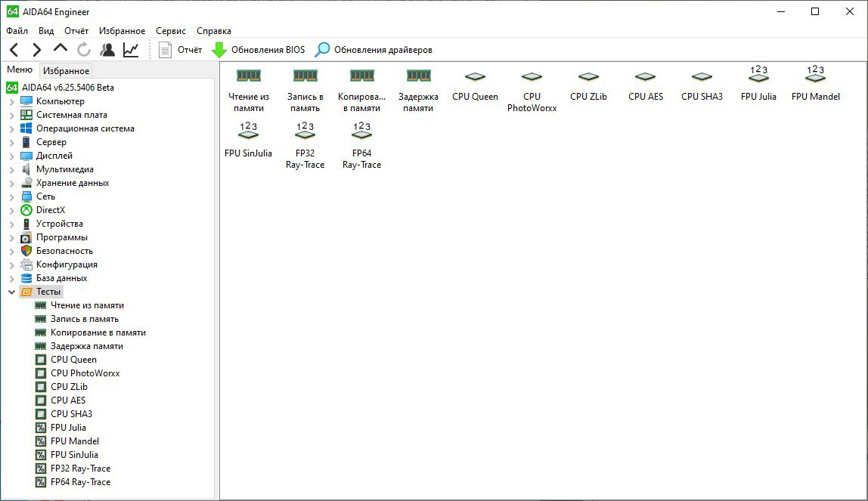Image resolution: width=868 pixels, height=501 pixels.
Task: Open the CPU PhotoWorxx icon in main pane
Action: tap(532, 91)
